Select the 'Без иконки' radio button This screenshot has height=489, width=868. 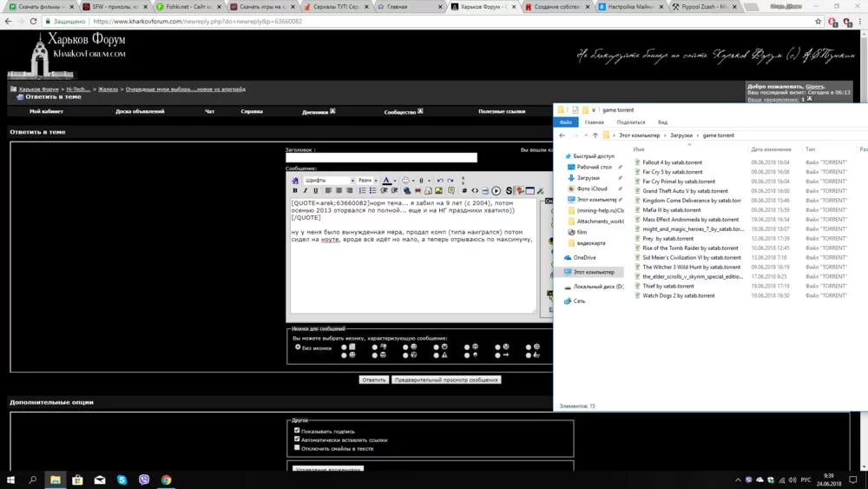[x=299, y=347]
